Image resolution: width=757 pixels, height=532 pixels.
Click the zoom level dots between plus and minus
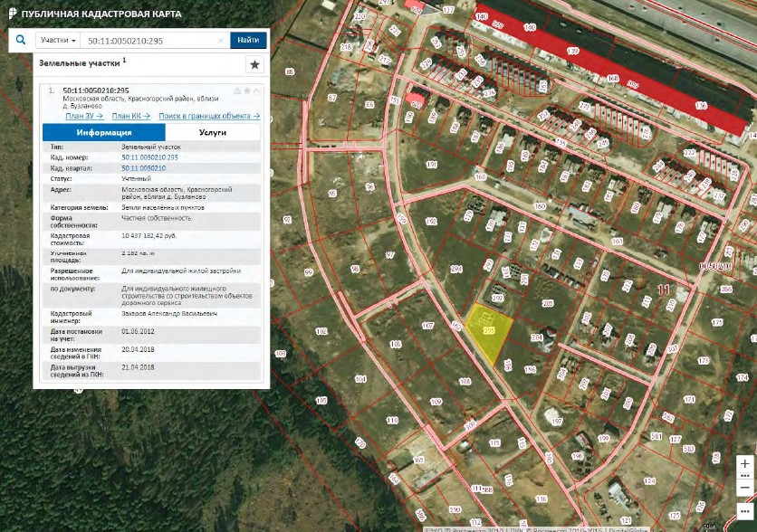pyautogui.click(x=745, y=476)
